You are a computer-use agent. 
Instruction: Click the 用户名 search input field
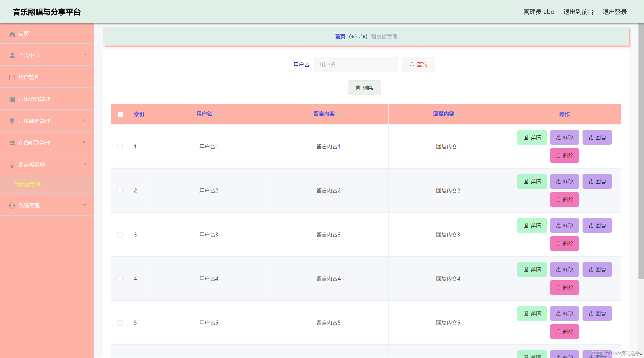point(356,64)
